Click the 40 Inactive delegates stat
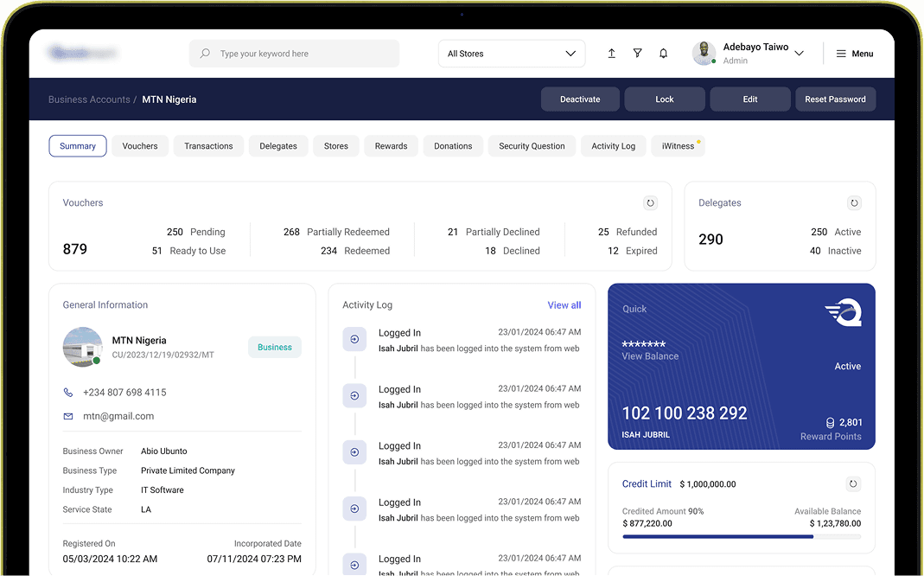Image resolution: width=924 pixels, height=576 pixels. 836,251
